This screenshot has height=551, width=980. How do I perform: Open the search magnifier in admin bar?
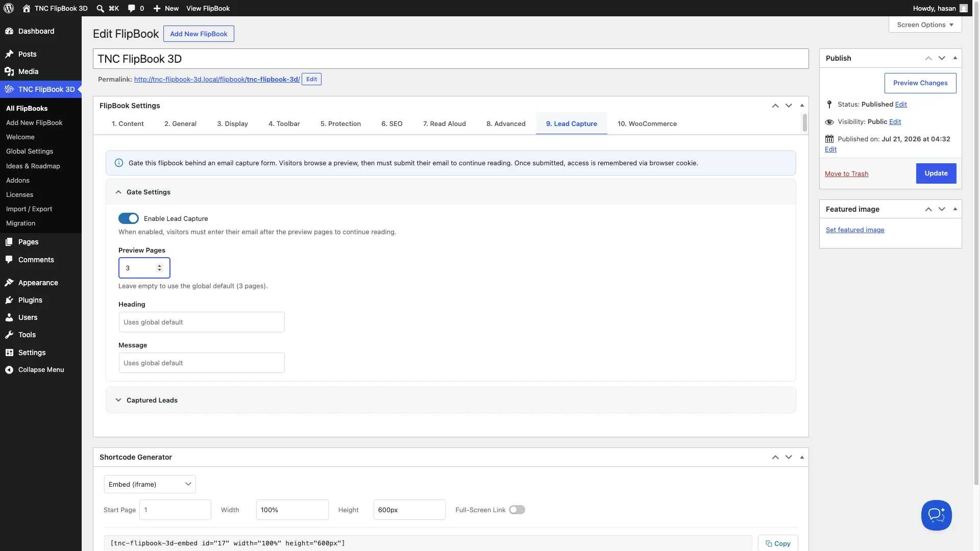100,8
